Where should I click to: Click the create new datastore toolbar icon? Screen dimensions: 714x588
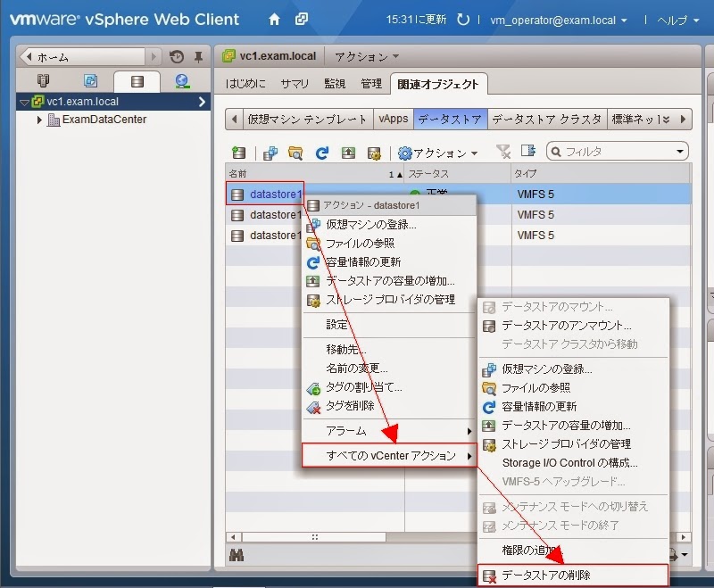click(238, 153)
